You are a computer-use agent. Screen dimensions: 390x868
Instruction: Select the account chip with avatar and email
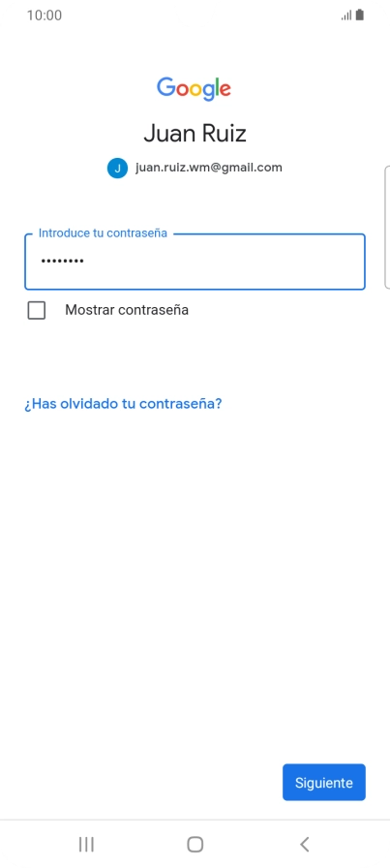(x=195, y=168)
